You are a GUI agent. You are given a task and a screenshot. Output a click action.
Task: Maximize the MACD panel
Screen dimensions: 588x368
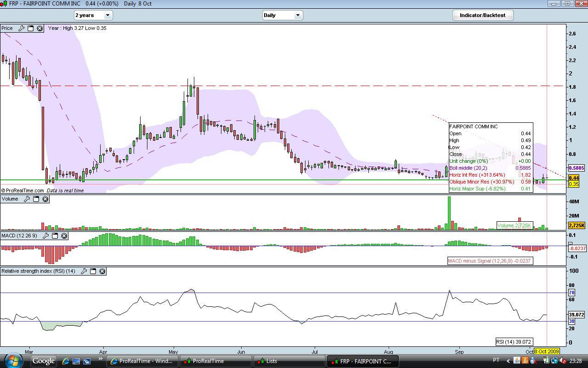55,236
